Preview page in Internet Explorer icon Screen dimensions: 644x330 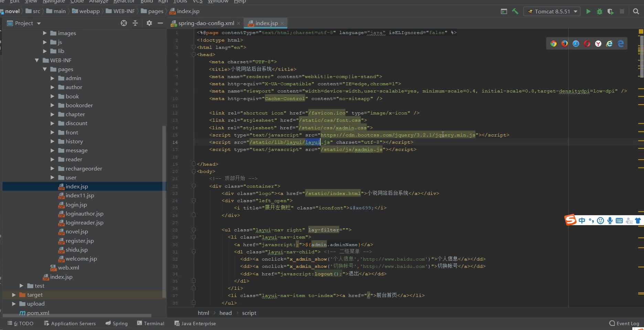(x=609, y=44)
